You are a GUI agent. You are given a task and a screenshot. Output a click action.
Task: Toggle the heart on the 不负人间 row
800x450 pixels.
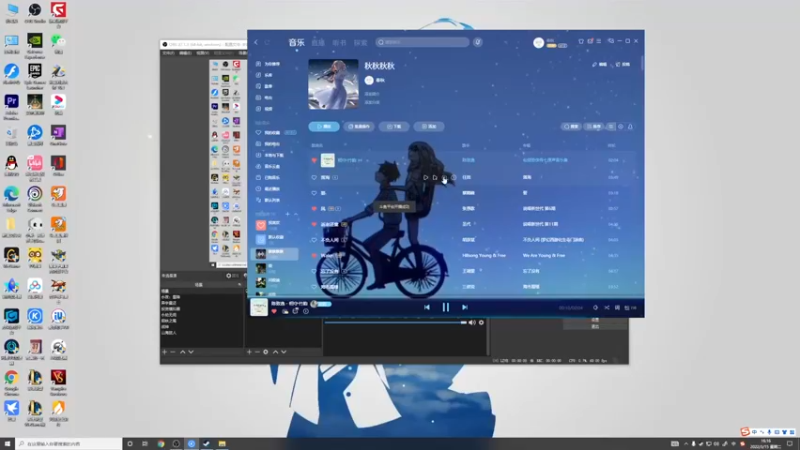(314, 240)
